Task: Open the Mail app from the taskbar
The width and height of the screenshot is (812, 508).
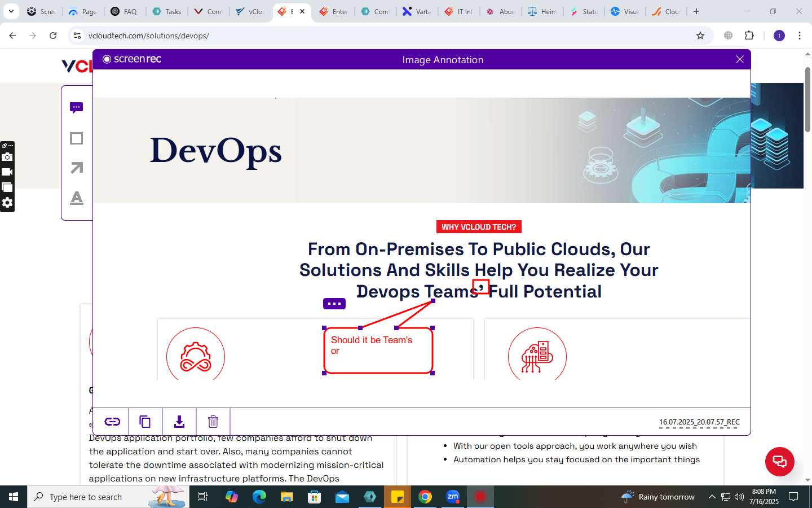Action: 342,497
